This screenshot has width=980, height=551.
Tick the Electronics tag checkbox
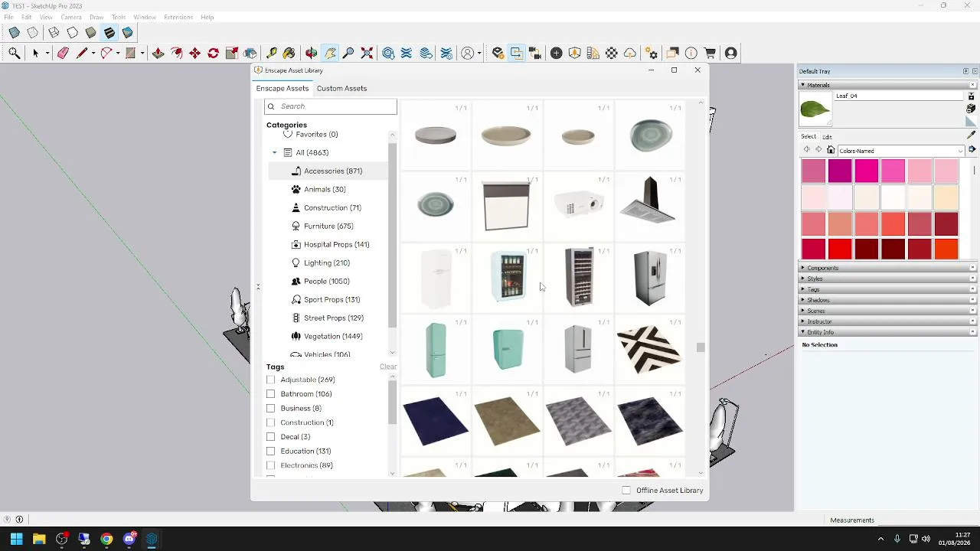(270, 465)
